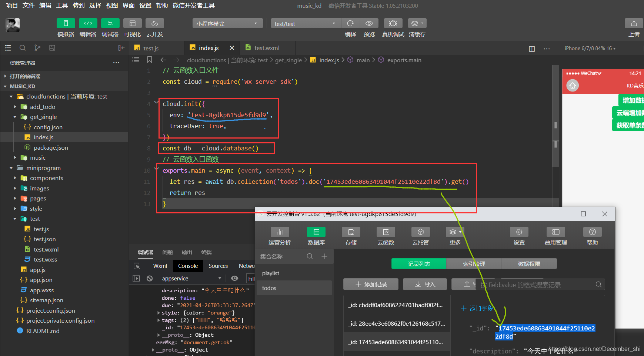Toggle the 调试器 debugger button
Screen dimensions: 644x356
[x=110, y=23]
